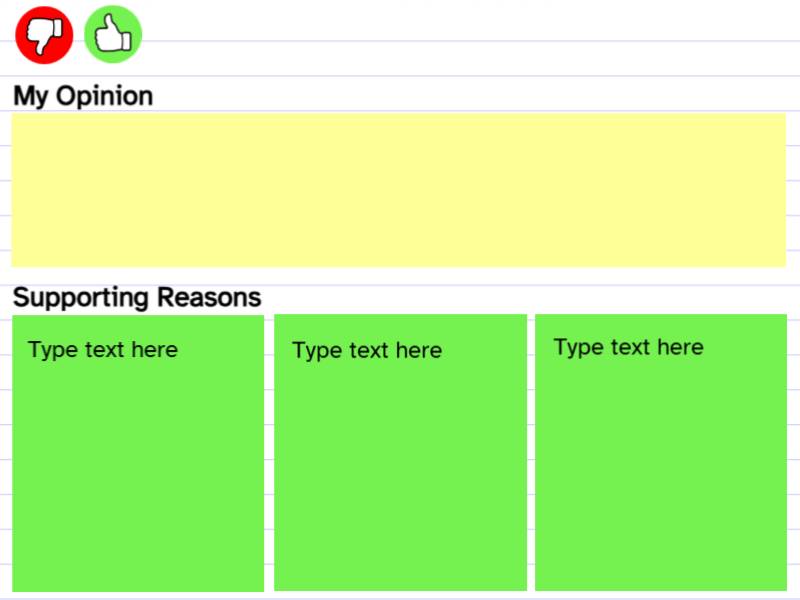Click "Type text here" in the middle box
The image size is (800, 600).
[x=367, y=351]
